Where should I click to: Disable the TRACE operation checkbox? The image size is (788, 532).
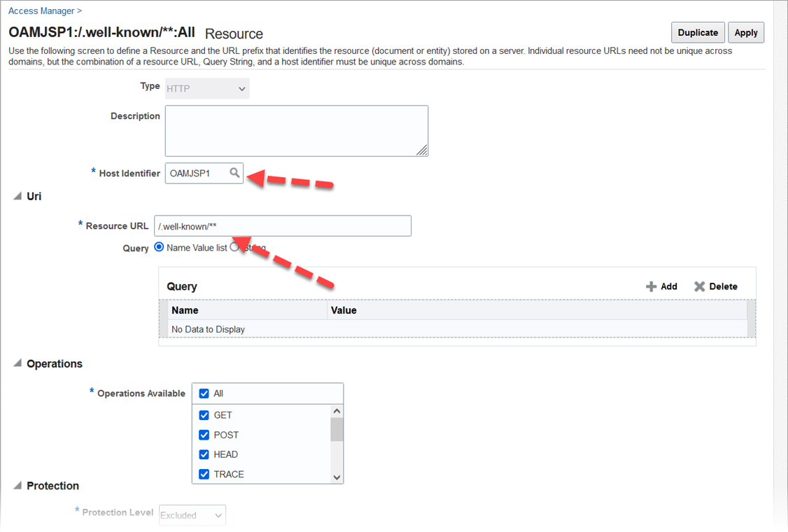[x=204, y=474]
